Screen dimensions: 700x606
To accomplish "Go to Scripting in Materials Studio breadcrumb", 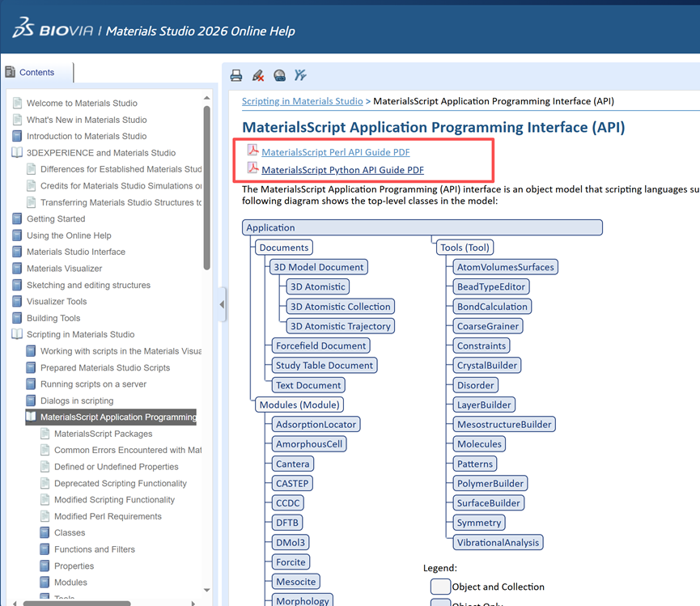I will (x=302, y=101).
